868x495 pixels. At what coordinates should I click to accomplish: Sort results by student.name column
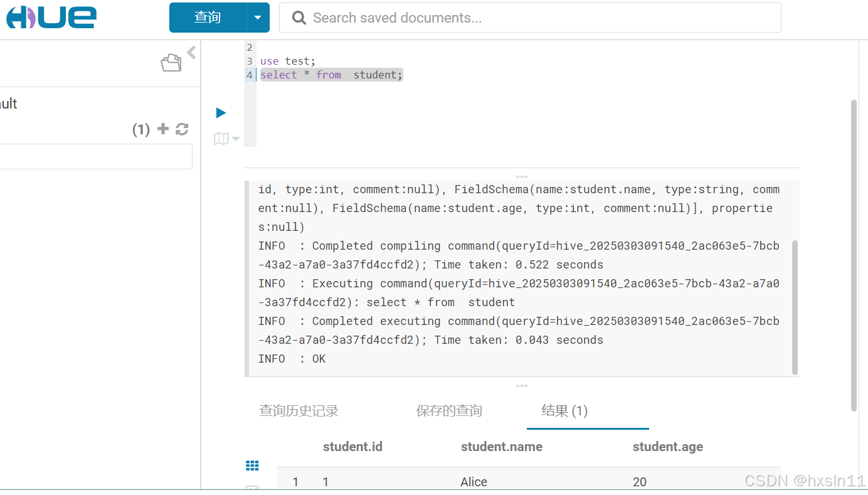[501, 447]
